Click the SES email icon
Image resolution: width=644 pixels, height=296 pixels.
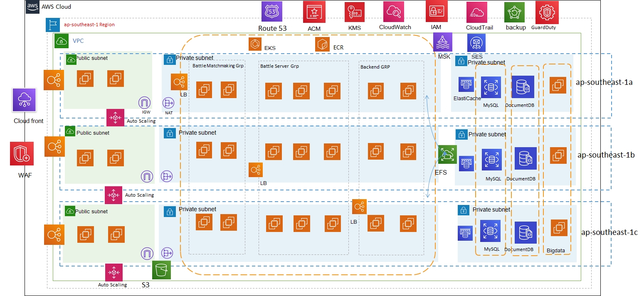(x=476, y=42)
